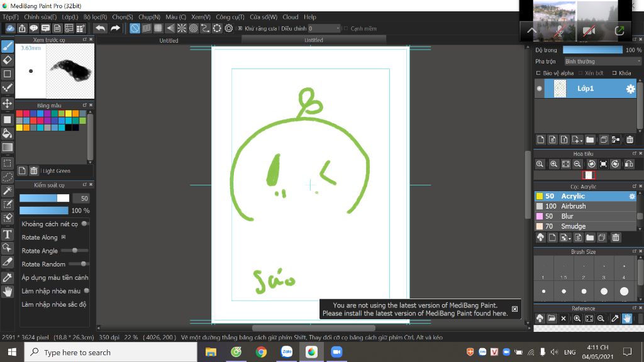Enable the concentric circle snap icon

(194, 28)
